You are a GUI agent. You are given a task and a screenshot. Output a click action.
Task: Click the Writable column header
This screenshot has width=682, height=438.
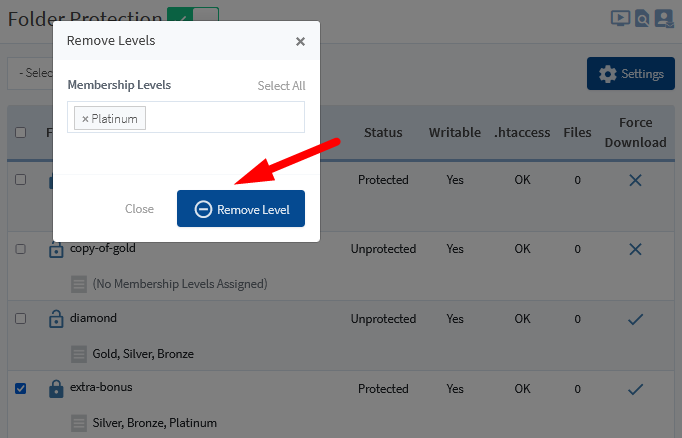(455, 132)
